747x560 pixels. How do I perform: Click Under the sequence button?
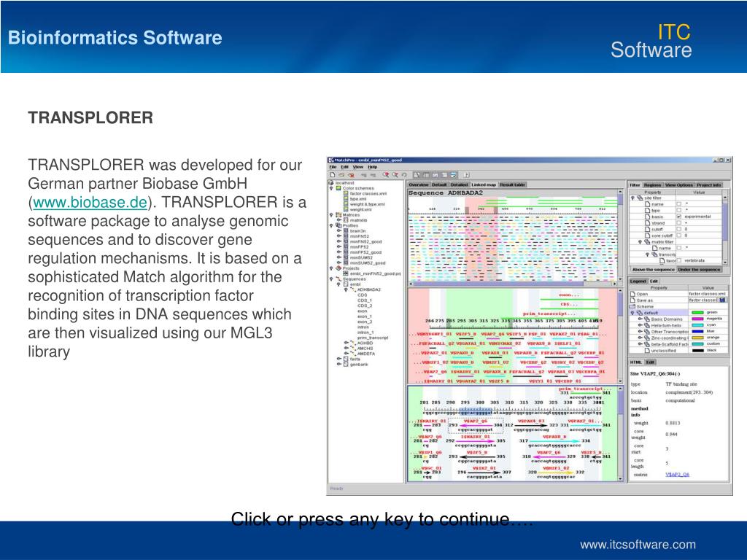(700, 270)
